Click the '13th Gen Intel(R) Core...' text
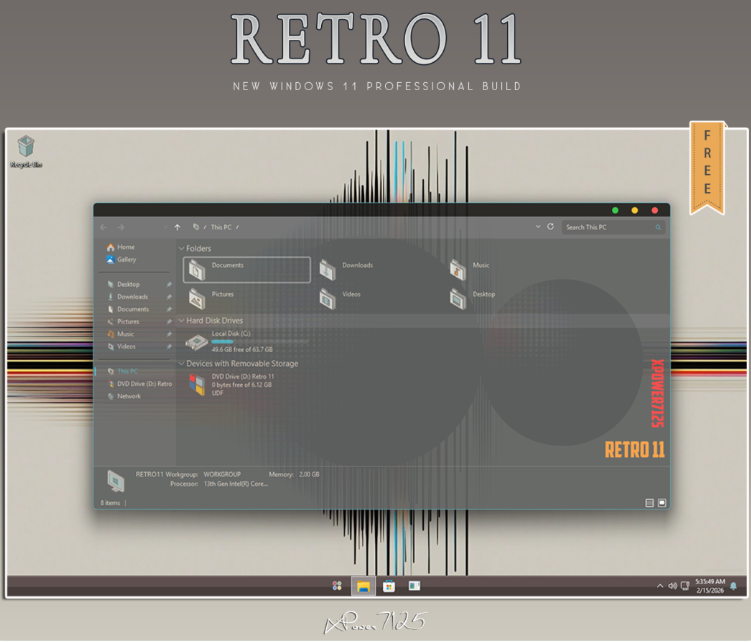Image resolution: width=751 pixels, height=642 pixels. (x=236, y=484)
